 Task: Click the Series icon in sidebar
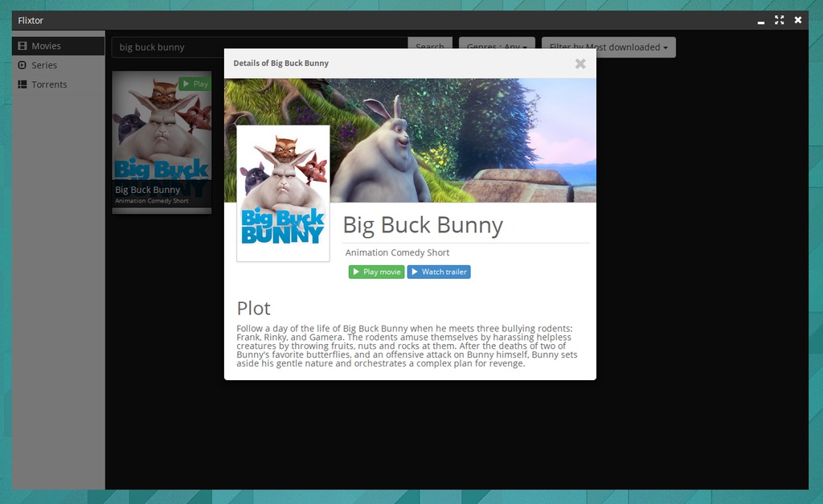[x=23, y=65]
